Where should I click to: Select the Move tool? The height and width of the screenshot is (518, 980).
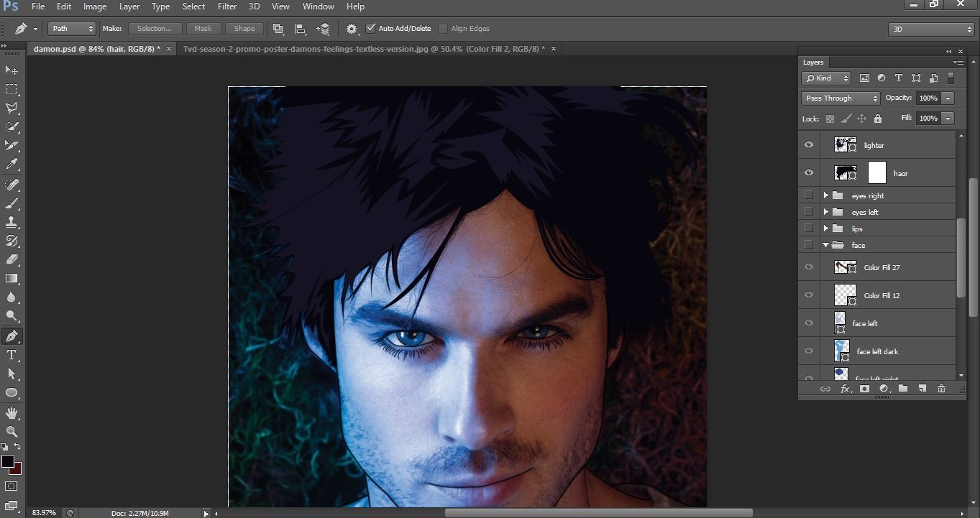point(12,70)
